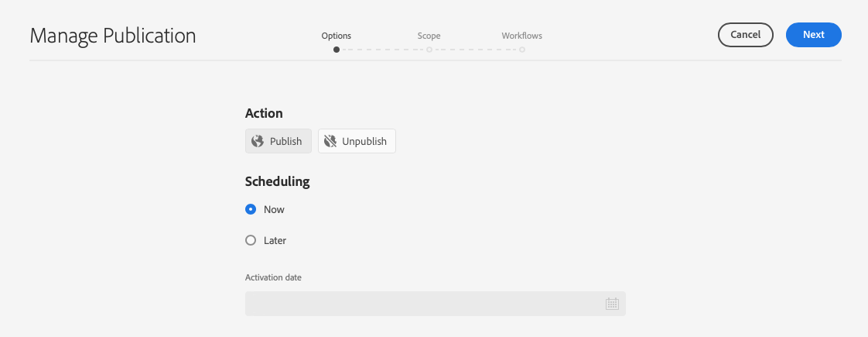The width and height of the screenshot is (868, 337).
Task: Click the Workflows step circle marker
Action: 522,50
